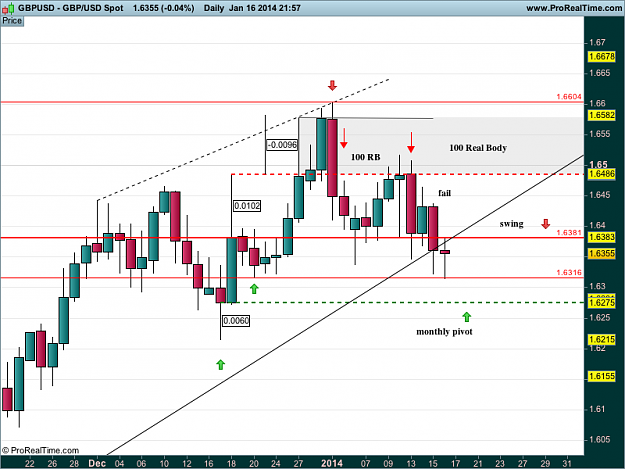The width and height of the screenshot is (625, 469).
Task: Select the 'fail' annotation text
Action: click(x=444, y=193)
